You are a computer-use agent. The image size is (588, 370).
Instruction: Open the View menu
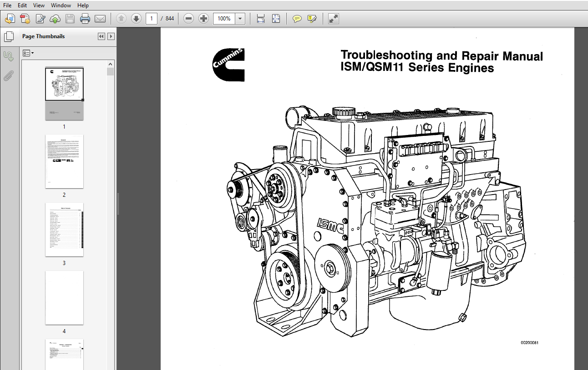click(x=39, y=5)
